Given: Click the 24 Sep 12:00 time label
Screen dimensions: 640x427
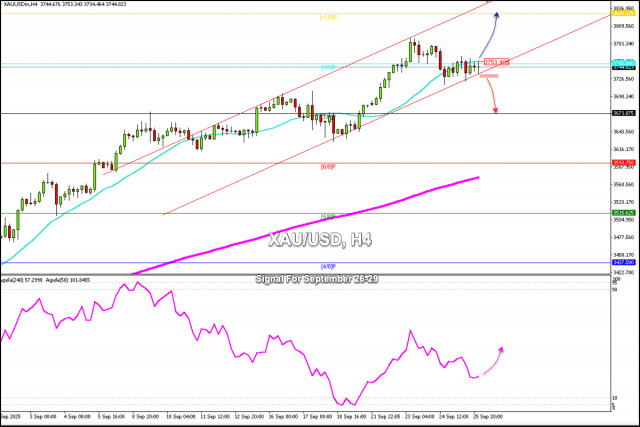Looking at the screenshot, I should pos(453,416).
